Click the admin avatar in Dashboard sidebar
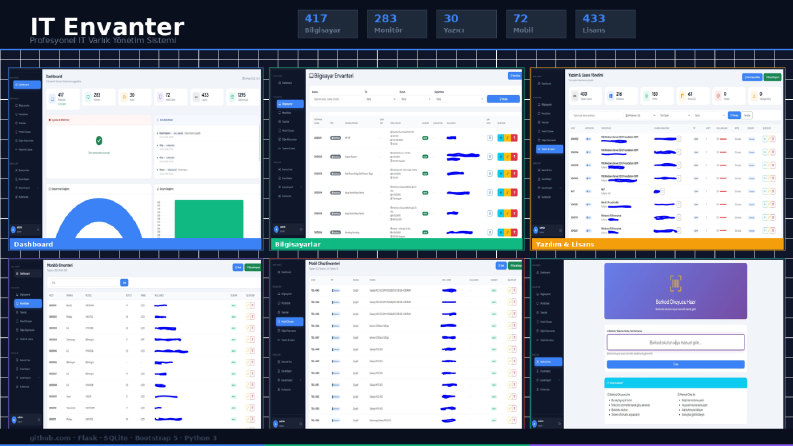Image resolution: width=793 pixels, height=446 pixels. 14,229
